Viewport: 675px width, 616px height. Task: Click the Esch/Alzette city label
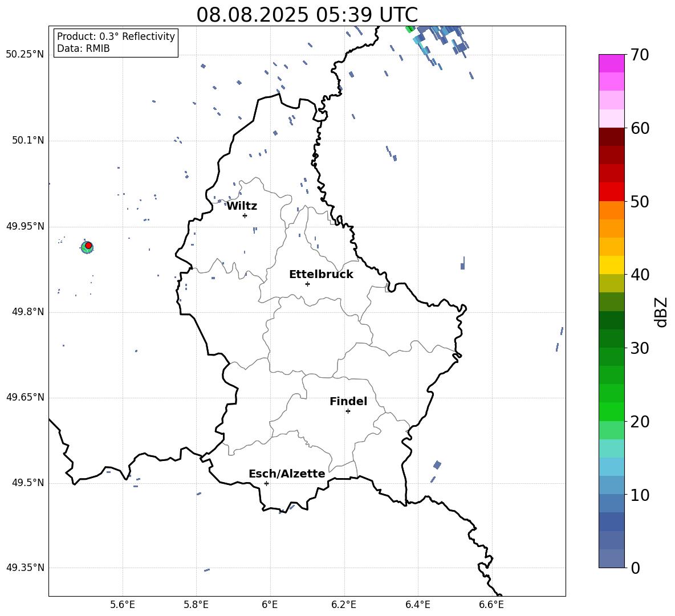pos(287,474)
